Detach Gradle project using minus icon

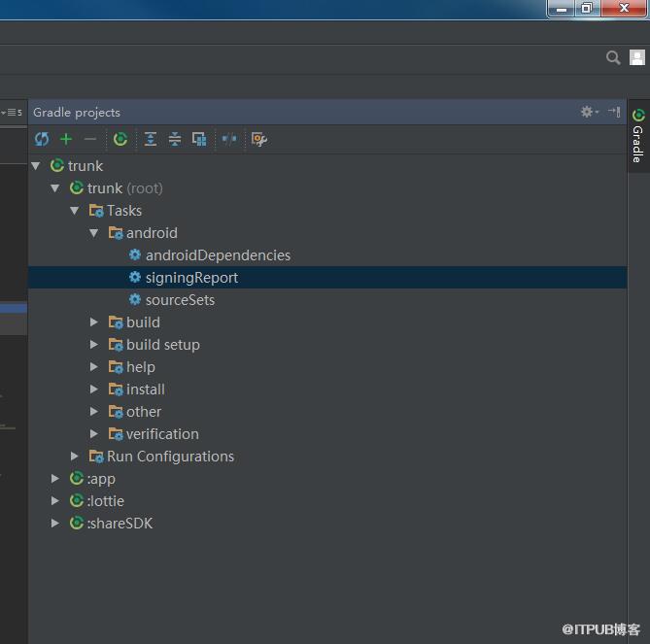(x=90, y=139)
